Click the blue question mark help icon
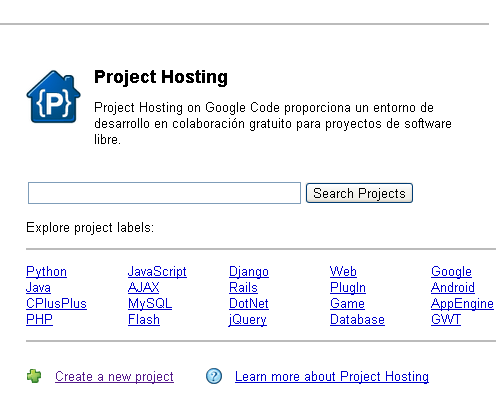This screenshot has height=408, width=501. pyautogui.click(x=214, y=376)
